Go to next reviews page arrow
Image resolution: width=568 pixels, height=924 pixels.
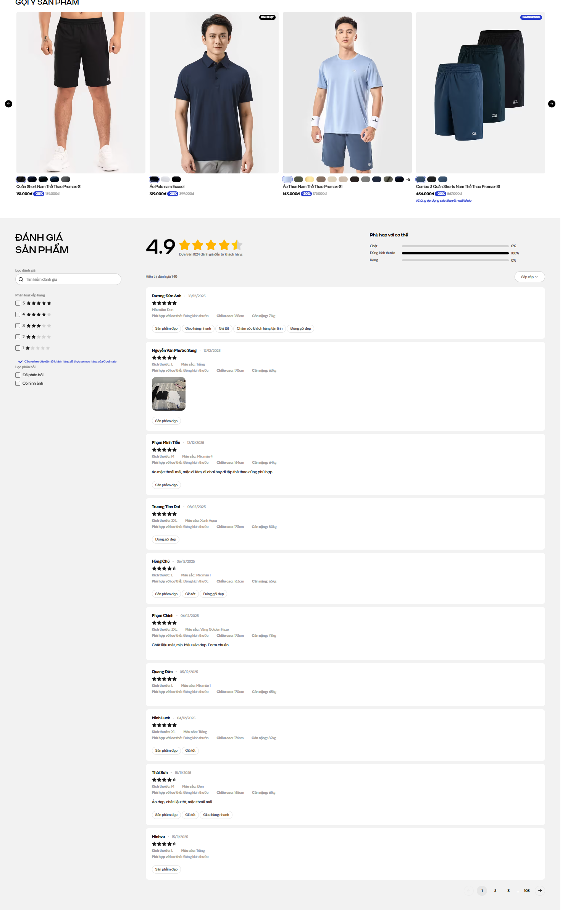point(540,890)
